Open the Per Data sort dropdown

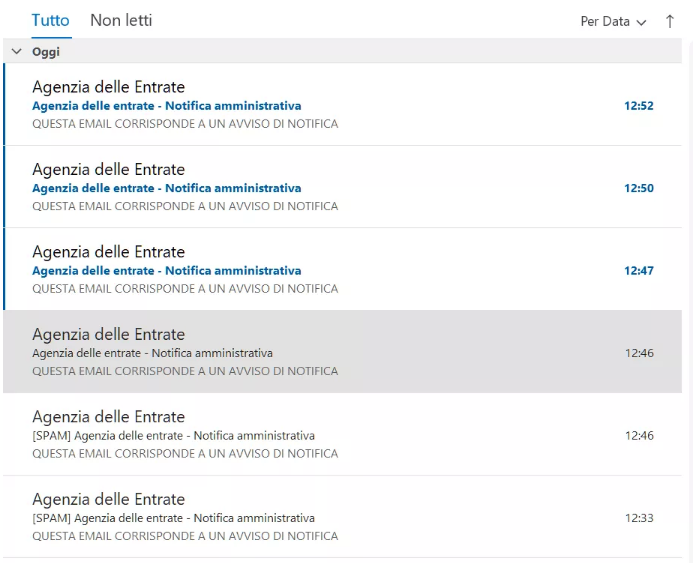tap(613, 21)
